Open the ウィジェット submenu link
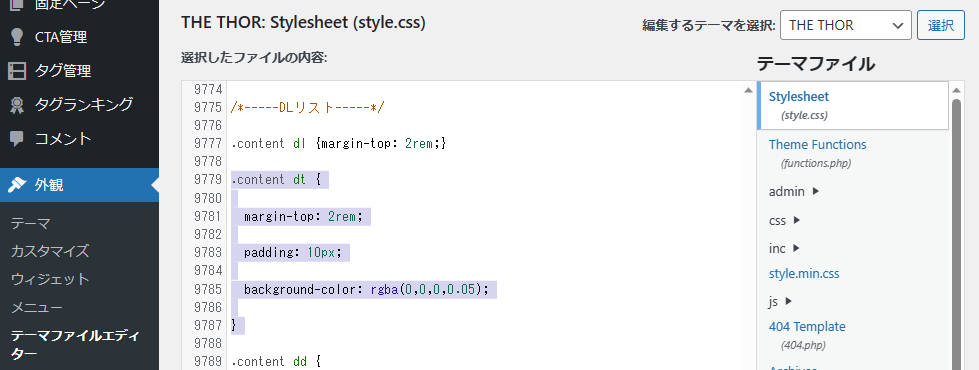 (50, 279)
